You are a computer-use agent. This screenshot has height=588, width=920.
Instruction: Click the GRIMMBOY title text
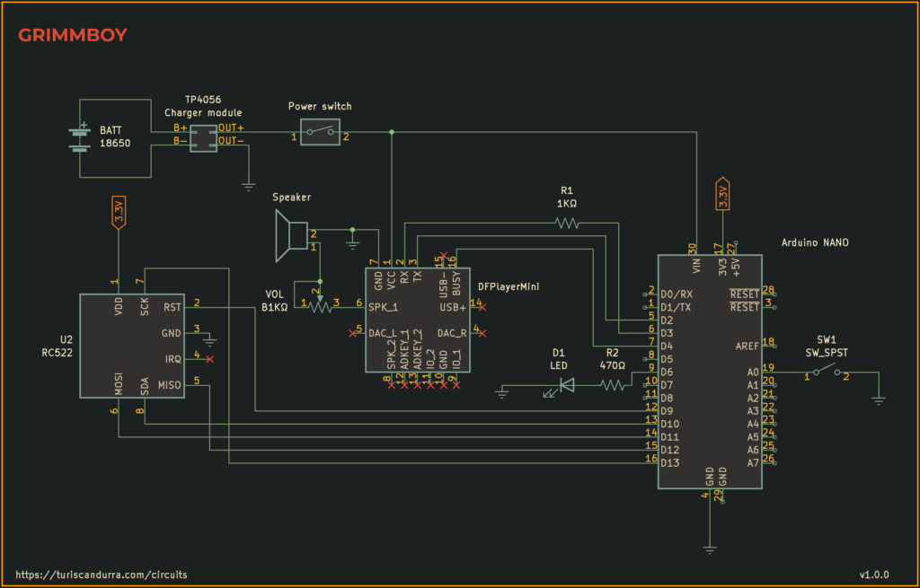[73, 35]
